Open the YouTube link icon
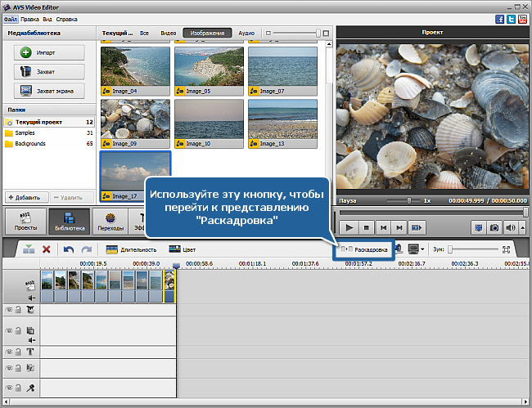 coord(521,18)
